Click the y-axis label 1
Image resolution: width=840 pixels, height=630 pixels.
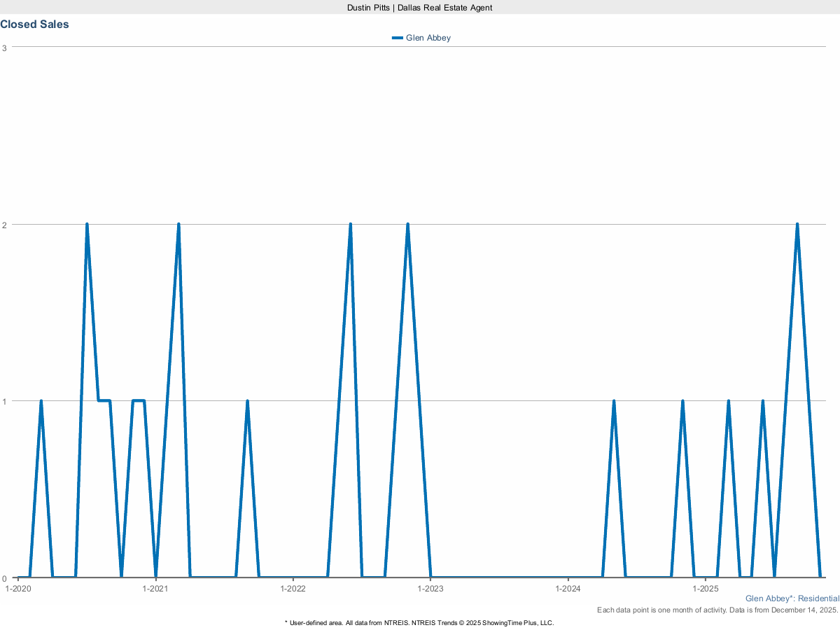(x=5, y=401)
